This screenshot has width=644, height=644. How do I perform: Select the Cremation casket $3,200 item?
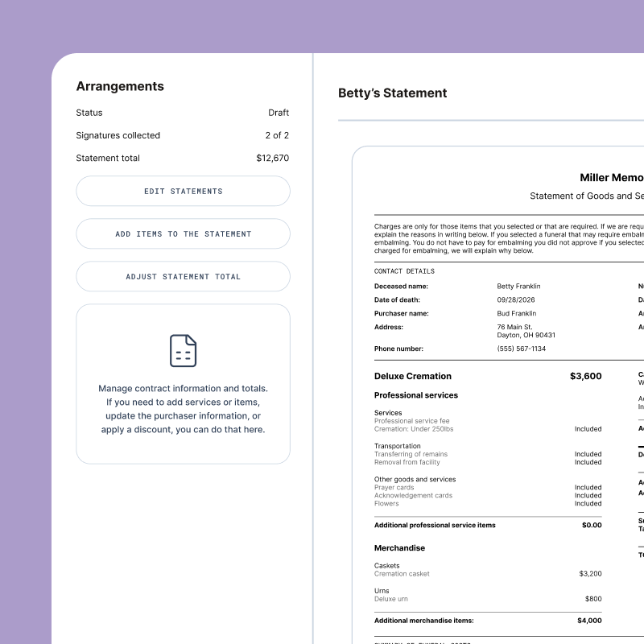483,572
